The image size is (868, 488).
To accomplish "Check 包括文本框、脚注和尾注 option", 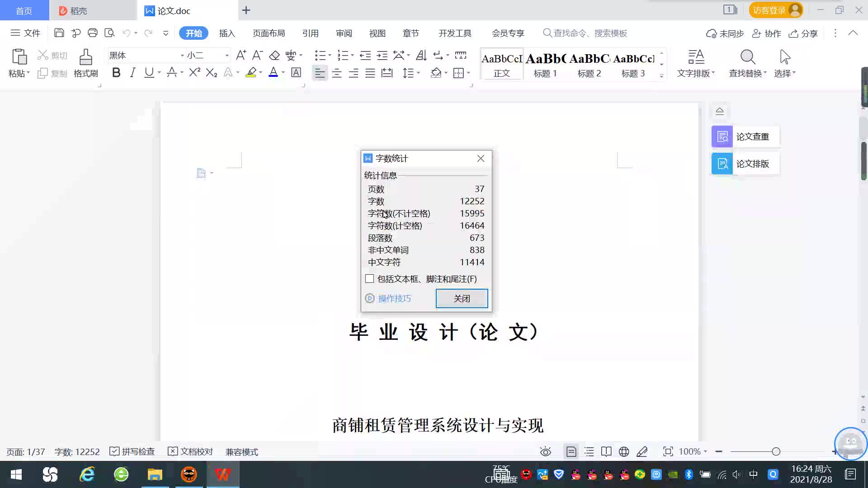I will (x=370, y=279).
